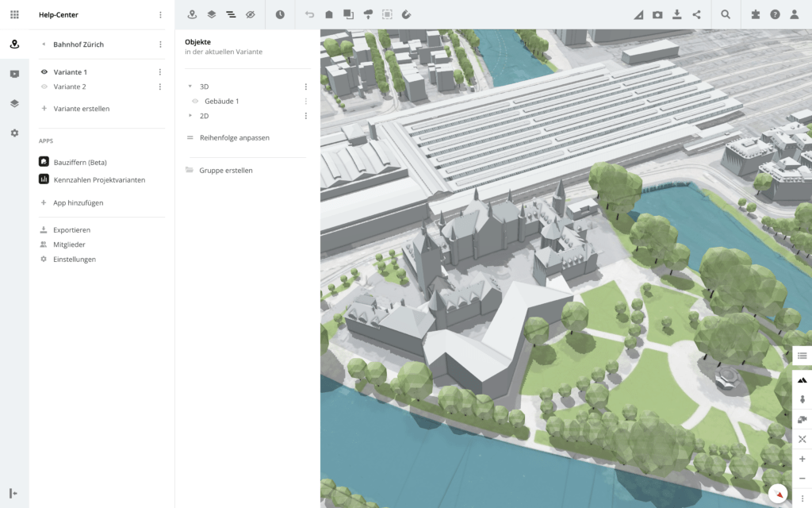This screenshot has height=508, width=812.
Task: Toggle visibility of Gebäude 1
Action: point(195,102)
